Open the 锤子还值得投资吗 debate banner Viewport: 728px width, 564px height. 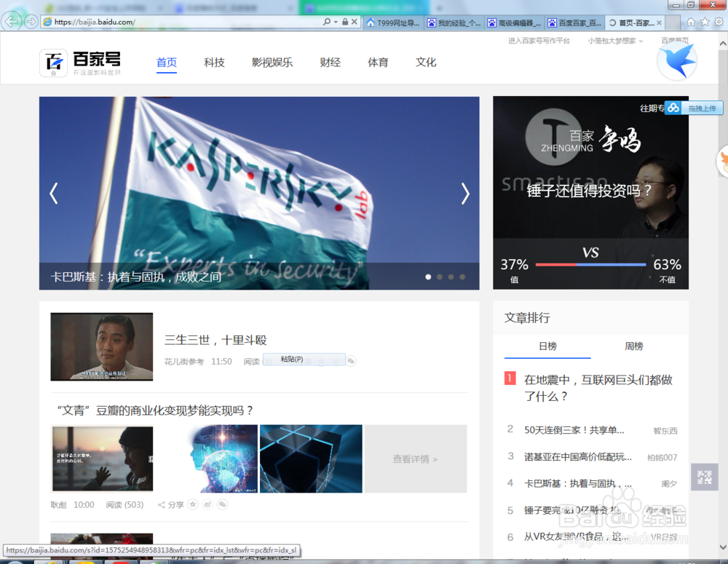tap(590, 193)
